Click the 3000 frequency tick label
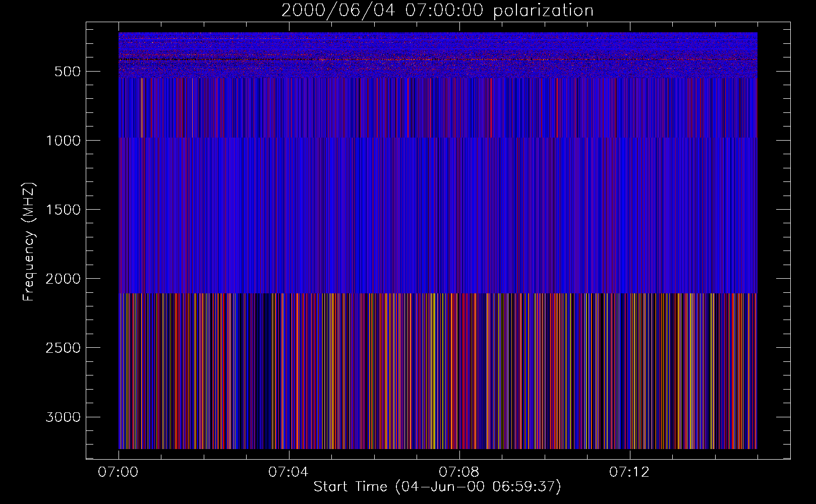 pos(63,417)
